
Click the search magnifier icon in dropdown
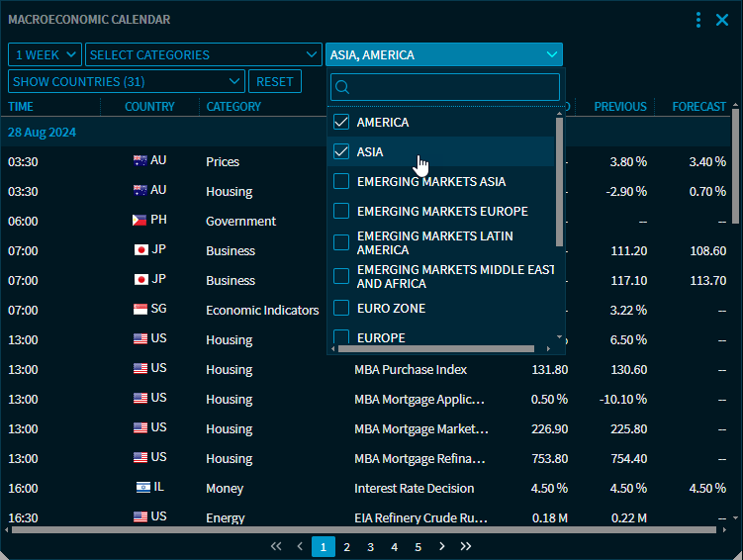(342, 87)
